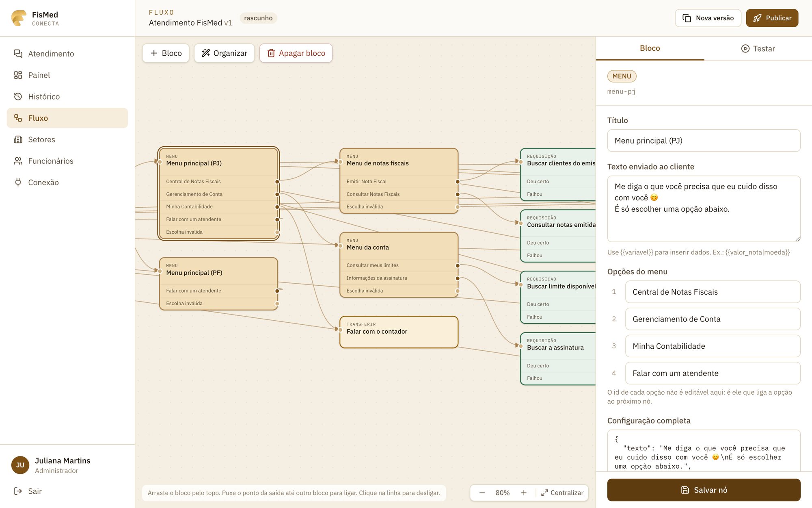Add a new Bloco
This screenshot has height=508, width=812.
point(166,53)
